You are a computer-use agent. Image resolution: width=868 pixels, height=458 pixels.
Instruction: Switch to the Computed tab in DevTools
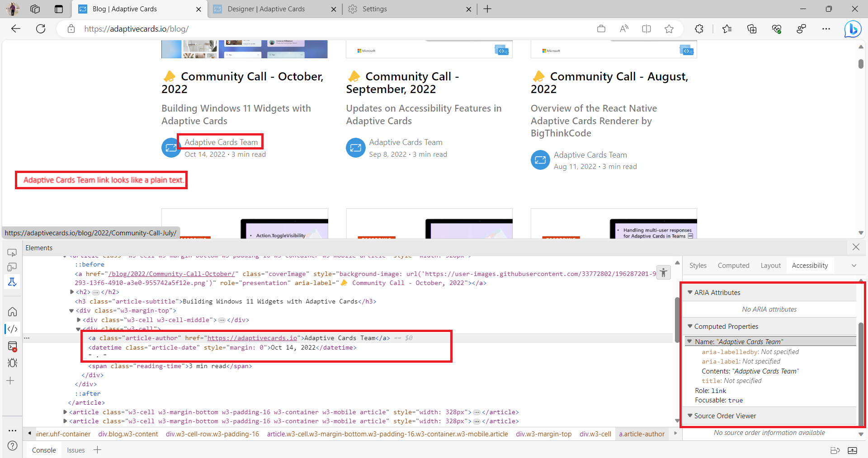click(x=733, y=265)
